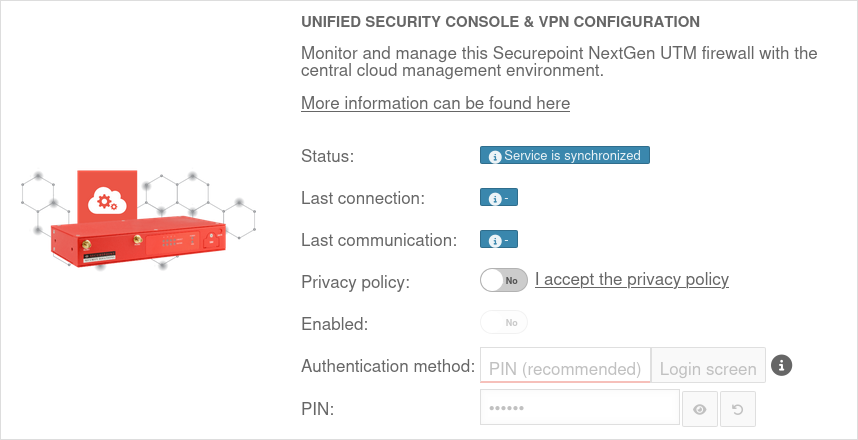Click the 'Service is synchronized' status text
This screenshot has height=440, width=858.
point(572,156)
